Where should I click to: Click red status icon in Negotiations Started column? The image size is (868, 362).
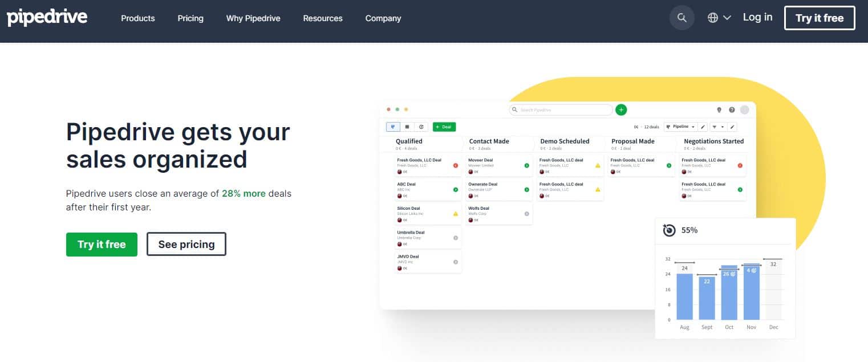pyautogui.click(x=740, y=165)
